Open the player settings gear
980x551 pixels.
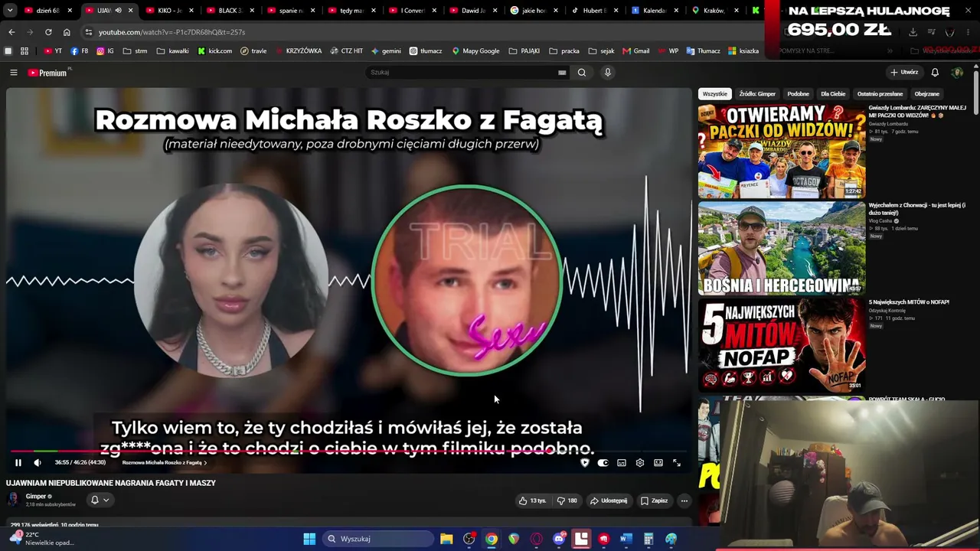click(640, 462)
